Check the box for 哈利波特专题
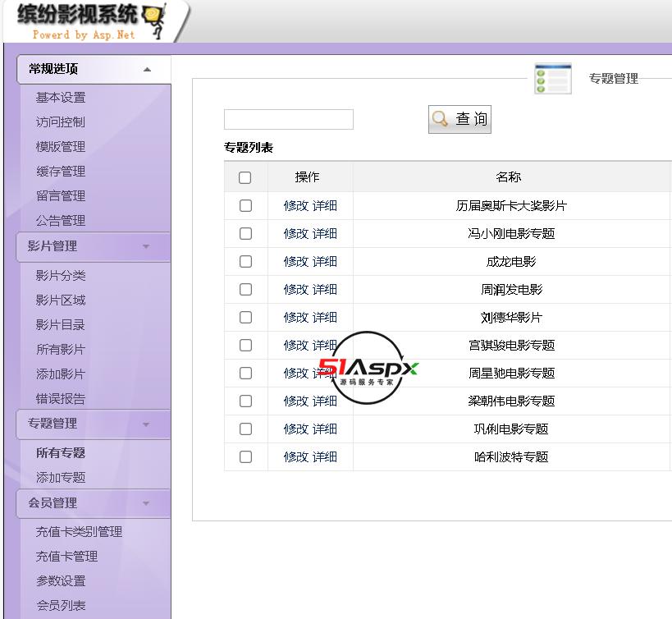Viewport: 672px width, 619px height. pos(245,457)
